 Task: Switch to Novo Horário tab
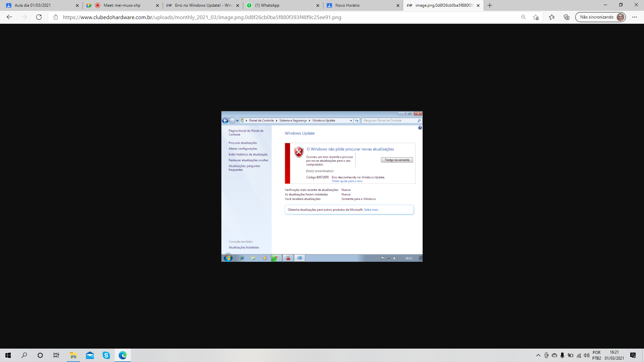(x=362, y=5)
